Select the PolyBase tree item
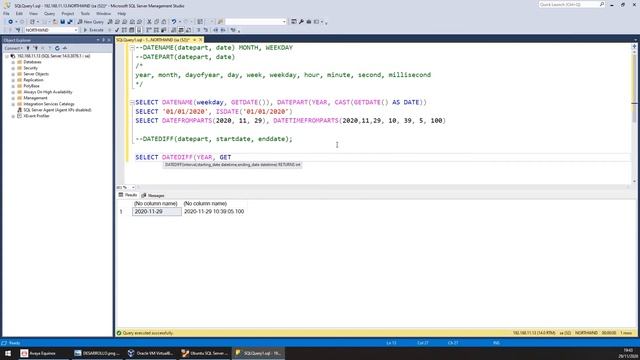Viewport: 640px width, 360px height. (x=31, y=86)
